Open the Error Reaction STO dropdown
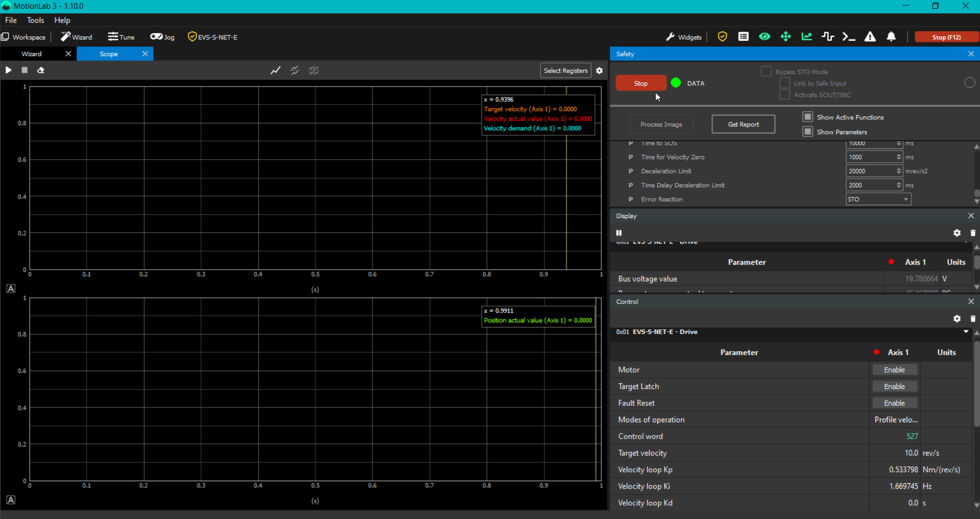The height and width of the screenshot is (519, 980). coord(878,200)
